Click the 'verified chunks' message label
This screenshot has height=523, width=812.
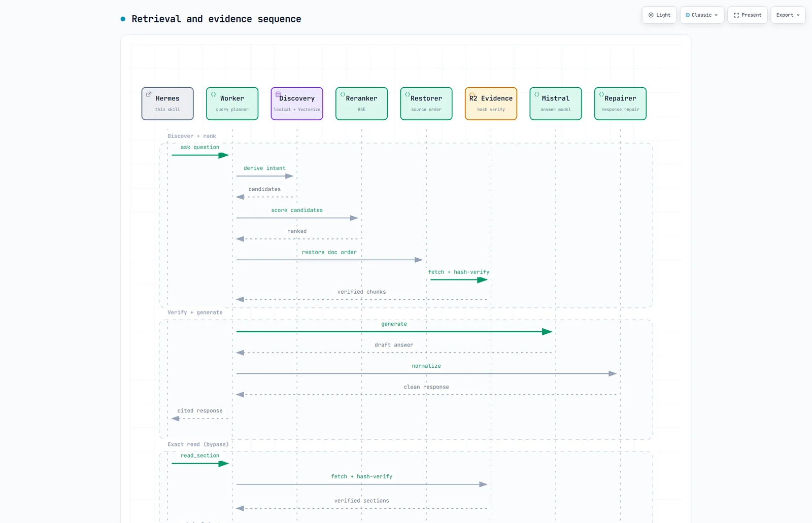click(x=362, y=292)
